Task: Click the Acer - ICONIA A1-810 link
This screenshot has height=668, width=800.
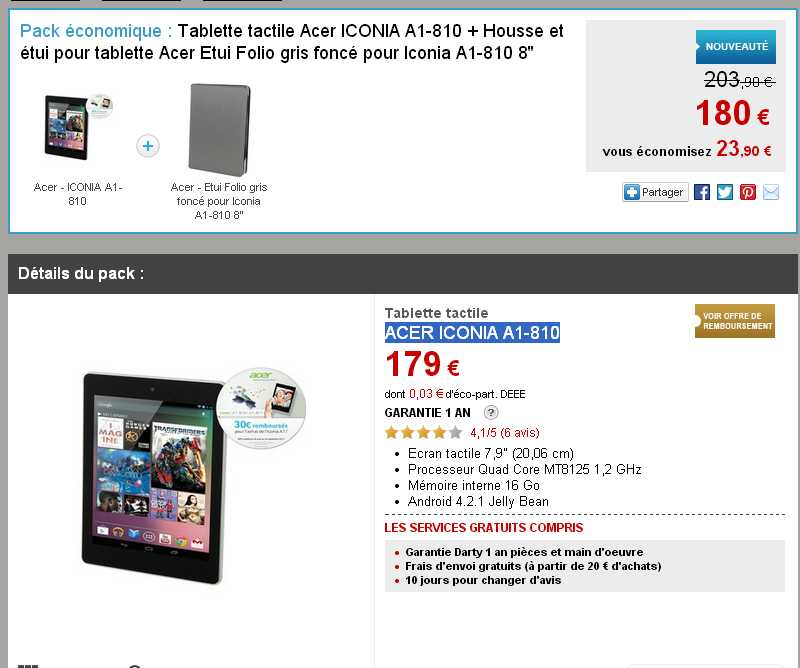Action: [x=78, y=194]
